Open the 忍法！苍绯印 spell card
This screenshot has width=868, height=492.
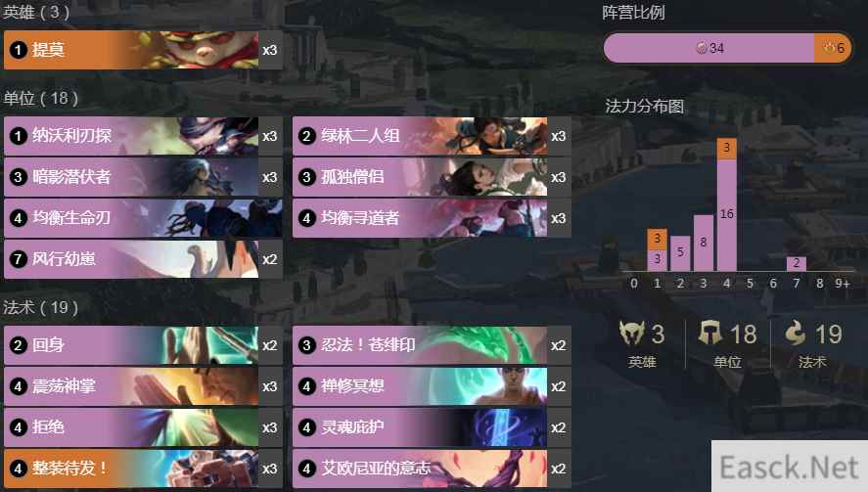(x=432, y=345)
